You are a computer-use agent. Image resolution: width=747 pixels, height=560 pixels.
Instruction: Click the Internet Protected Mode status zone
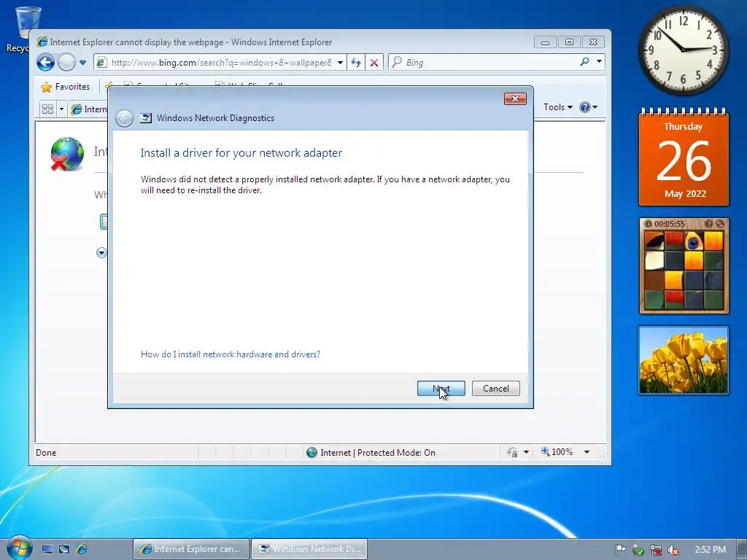click(371, 452)
